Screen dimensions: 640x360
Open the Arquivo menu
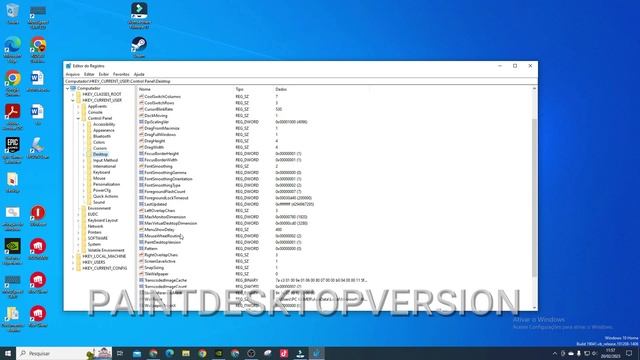[73, 74]
